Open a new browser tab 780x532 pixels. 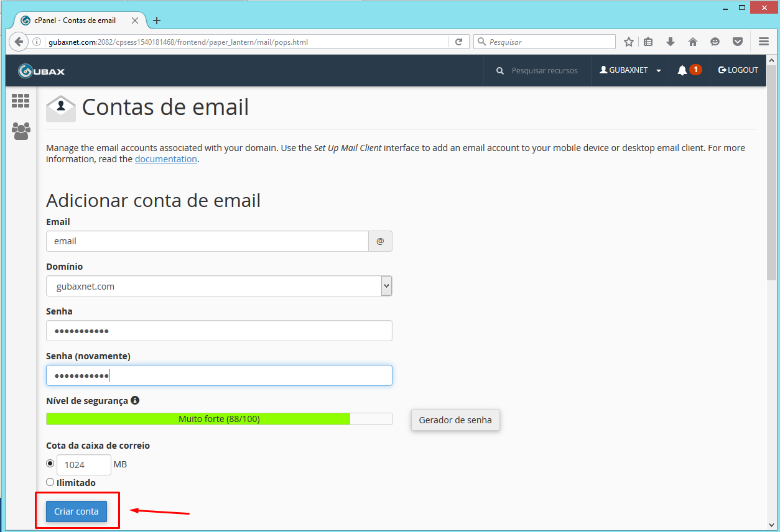pos(156,20)
